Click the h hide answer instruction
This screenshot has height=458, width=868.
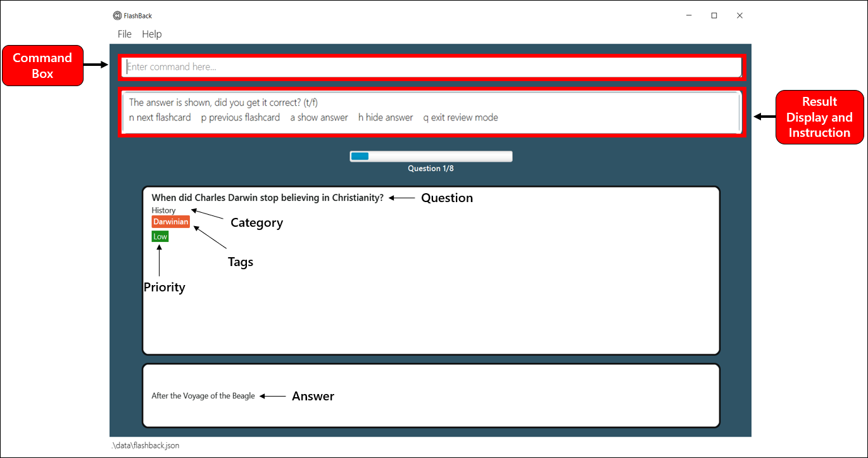pos(386,117)
